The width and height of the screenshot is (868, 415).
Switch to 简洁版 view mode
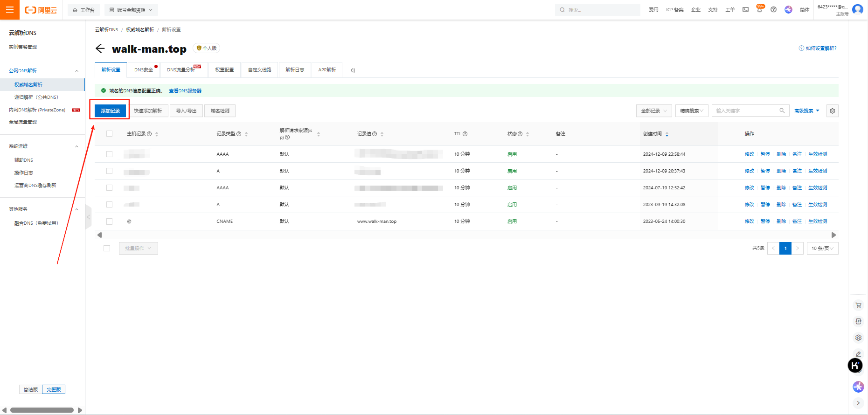(x=31, y=389)
